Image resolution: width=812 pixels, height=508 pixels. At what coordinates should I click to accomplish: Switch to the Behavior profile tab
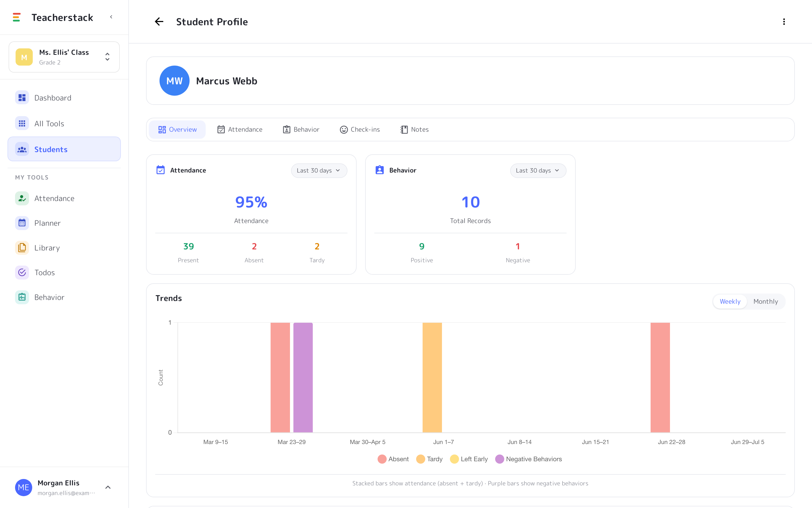click(x=301, y=130)
